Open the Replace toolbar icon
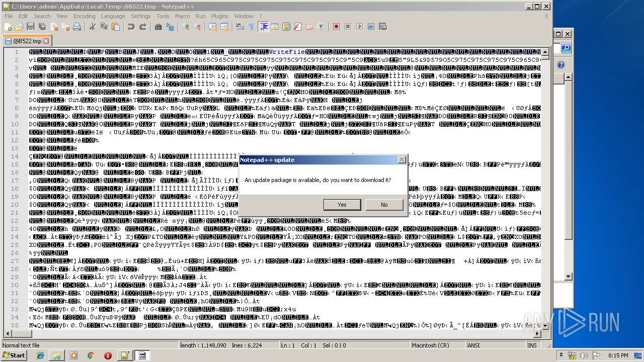The image size is (644, 362). (170, 27)
